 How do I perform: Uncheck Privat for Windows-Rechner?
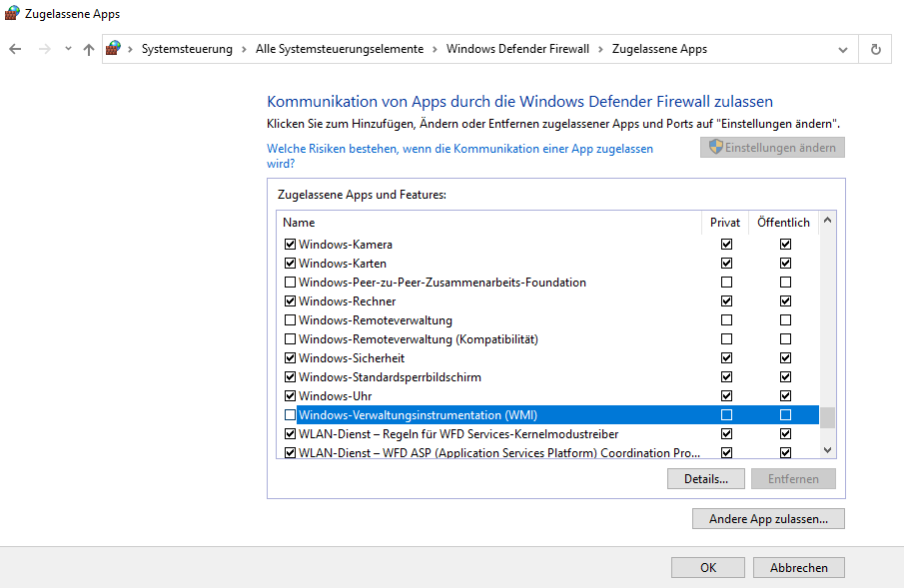pos(725,300)
